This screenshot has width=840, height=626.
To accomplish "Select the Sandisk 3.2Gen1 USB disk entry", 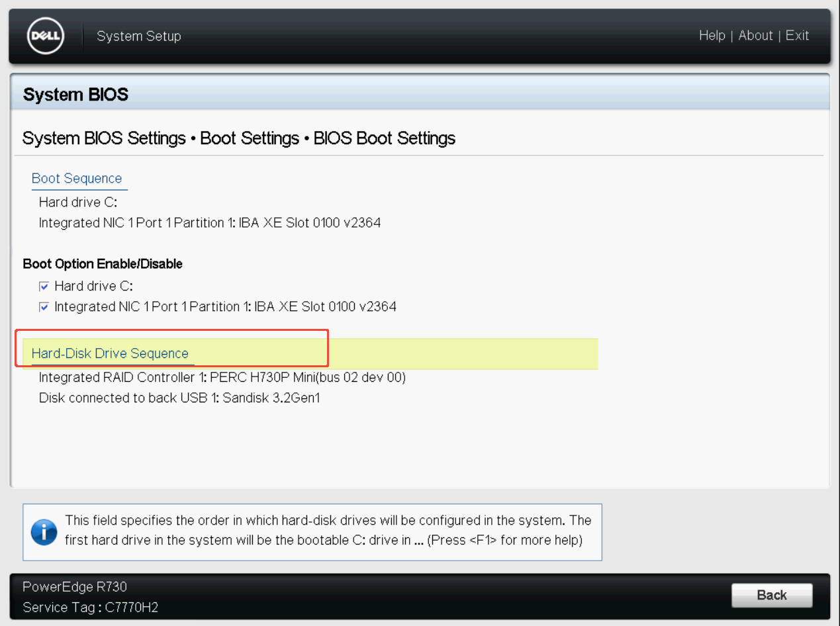I will pos(179,398).
